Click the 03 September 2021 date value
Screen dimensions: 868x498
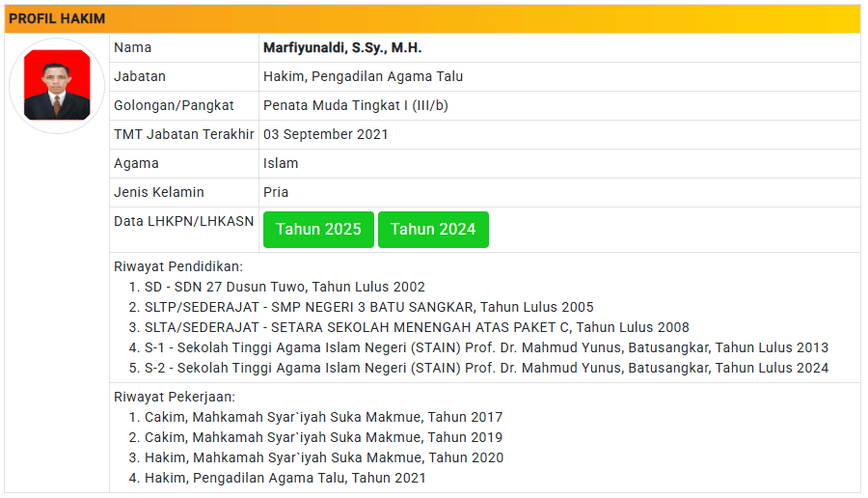[x=325, y=134]
